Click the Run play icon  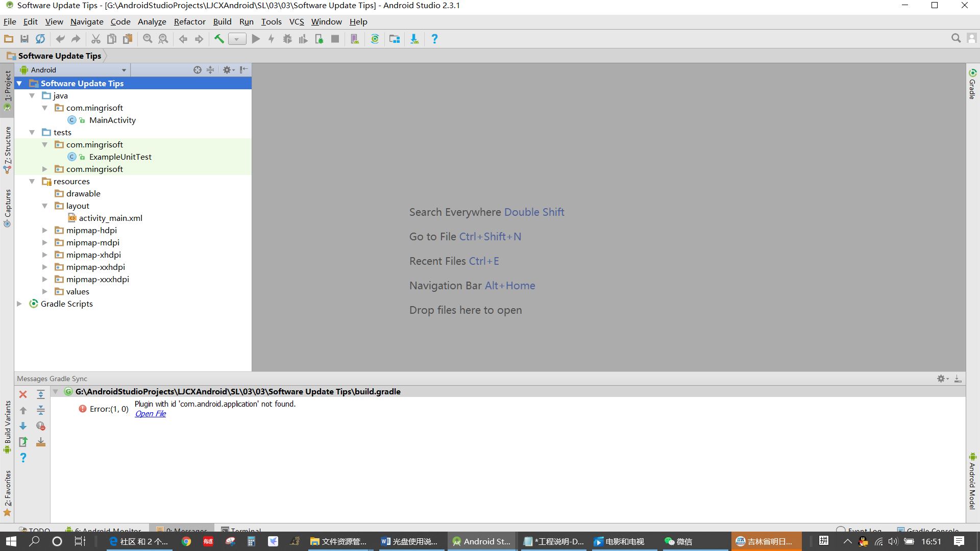pos(256,39)
